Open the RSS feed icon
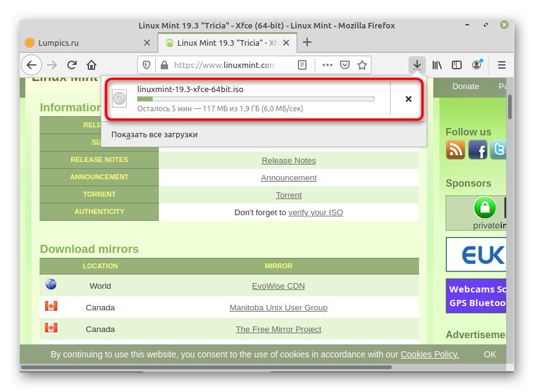This screenshot has width=534, height=392. tap(456, 150)
